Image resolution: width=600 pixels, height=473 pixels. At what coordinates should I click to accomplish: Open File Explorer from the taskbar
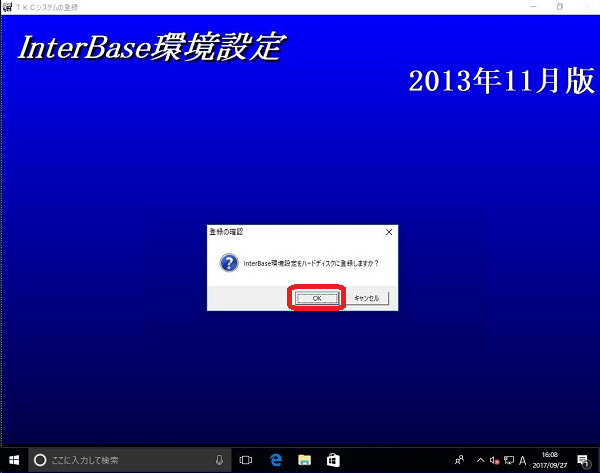[x=305, y=460]
